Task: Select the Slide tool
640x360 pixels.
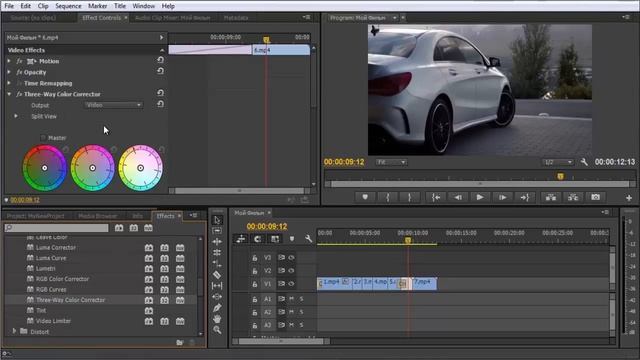Action: pyautogui.click(x=217, y=297)
